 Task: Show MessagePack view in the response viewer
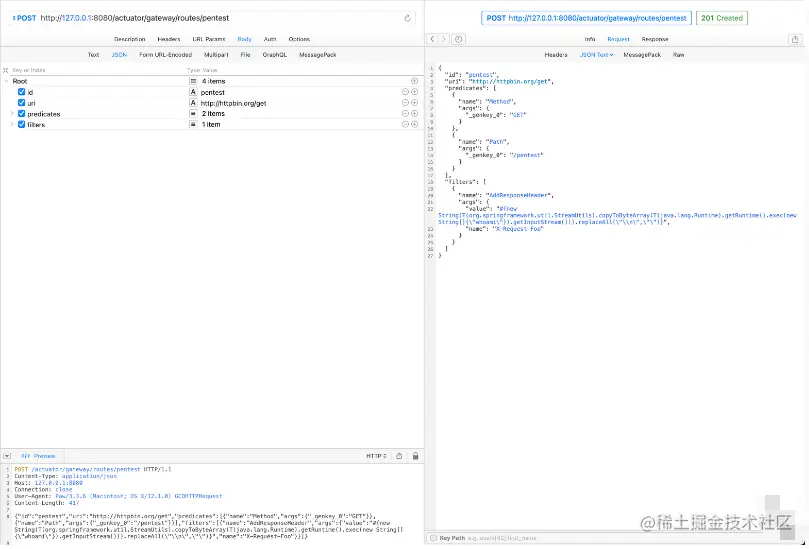coord(642,55)
